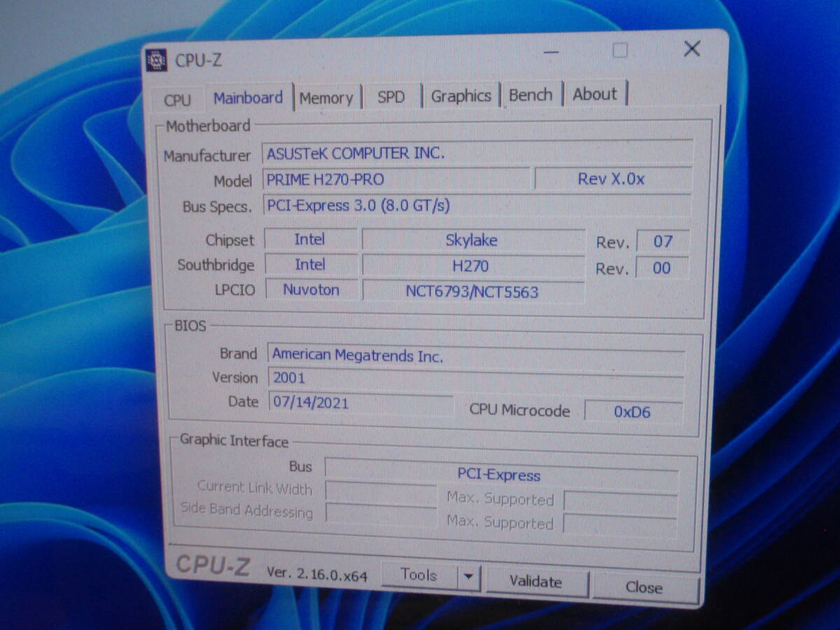Click the CPU-Z app icon in title bar

point(156,60)
